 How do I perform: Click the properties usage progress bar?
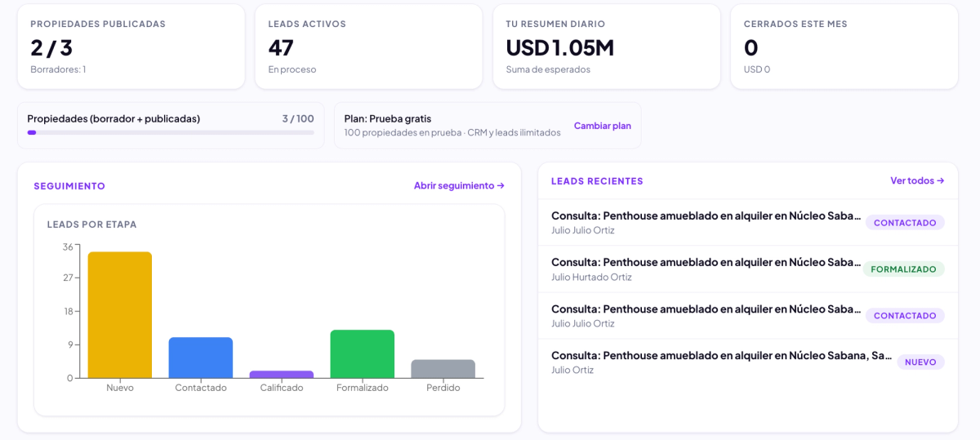(x=171, y=132)
